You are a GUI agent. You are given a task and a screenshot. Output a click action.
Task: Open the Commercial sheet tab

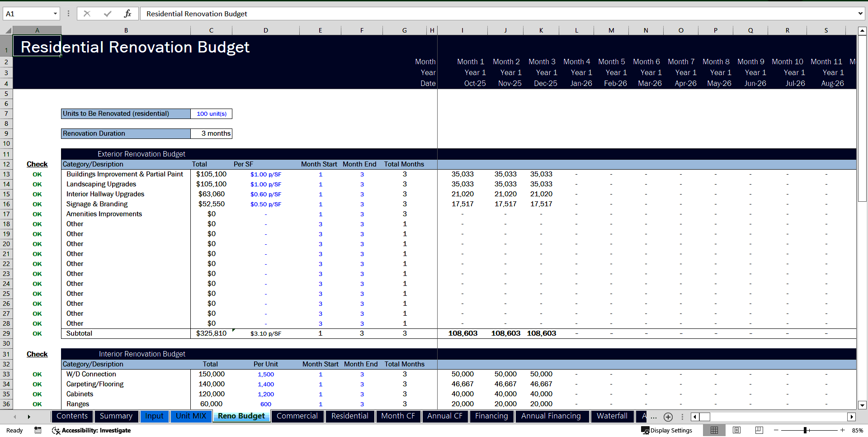(x=297, y=416)
